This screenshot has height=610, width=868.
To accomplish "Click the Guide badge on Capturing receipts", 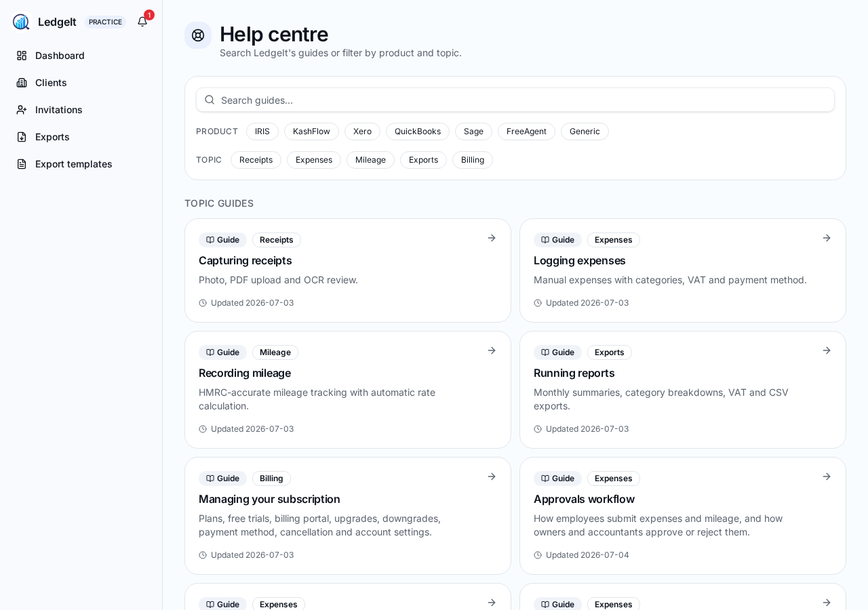I will point(222,240).
